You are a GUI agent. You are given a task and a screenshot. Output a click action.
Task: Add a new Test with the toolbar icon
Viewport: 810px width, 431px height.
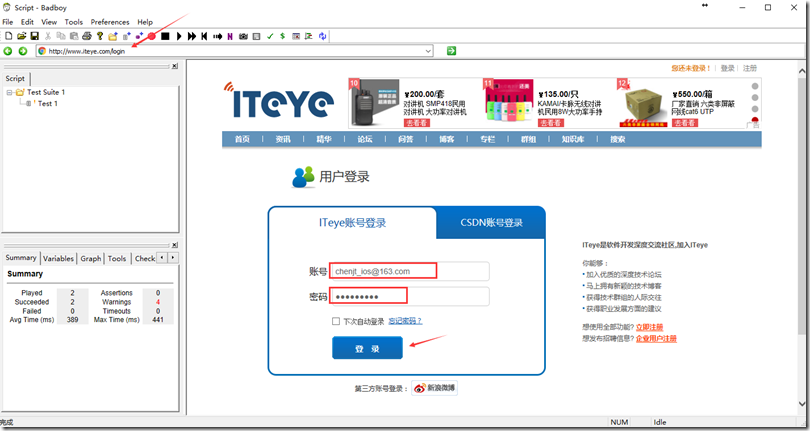(x=127, y=36)
